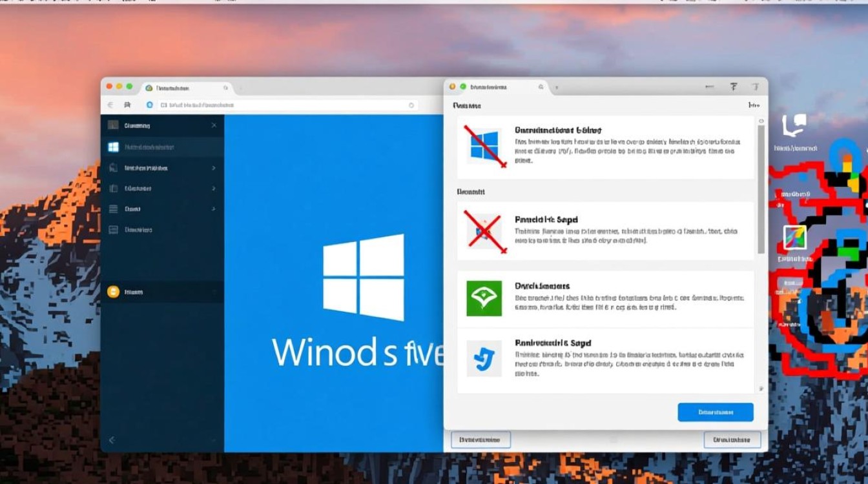The width and height of the screenshot is (868, 484).
Task: Click the outlined button at the bottom left
Action: pyautogui.click(x=480, y=439)
